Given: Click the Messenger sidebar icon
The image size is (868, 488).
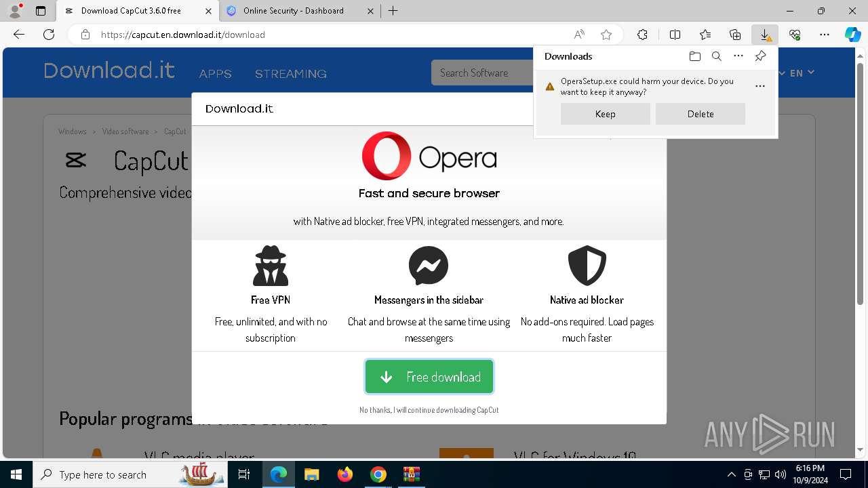Looking at the screenshot, I should 429,266.
